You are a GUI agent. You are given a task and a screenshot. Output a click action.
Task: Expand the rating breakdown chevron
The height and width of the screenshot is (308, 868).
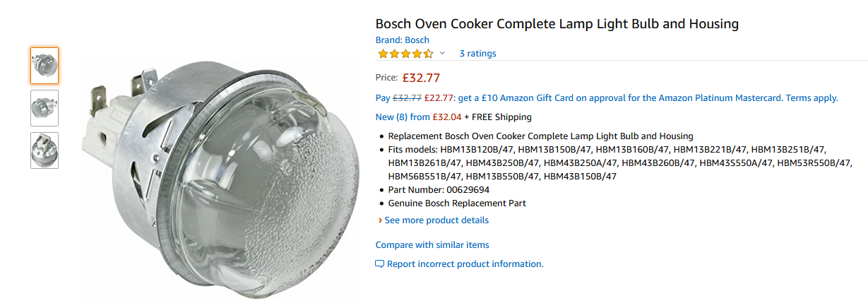(x=443, y=54)
